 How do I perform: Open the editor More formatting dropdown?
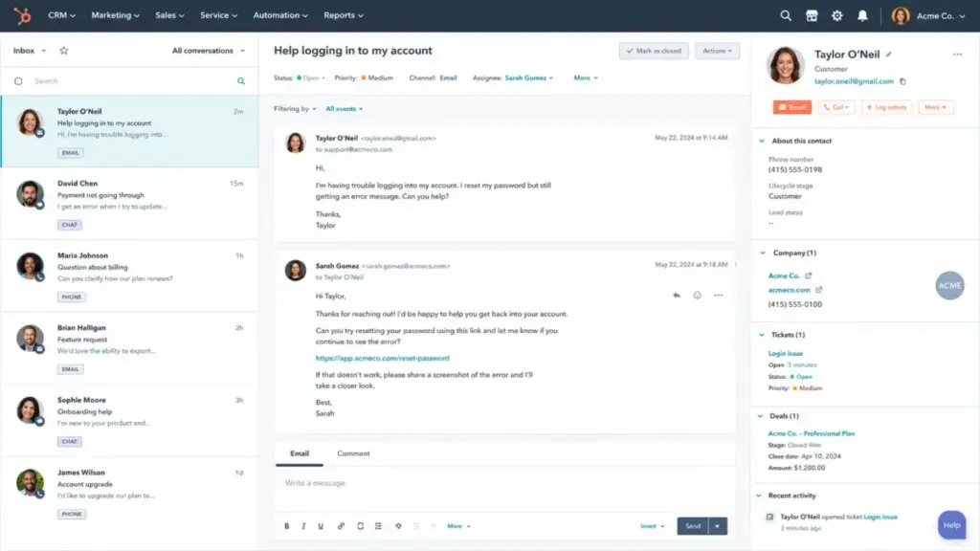(458, 526)
